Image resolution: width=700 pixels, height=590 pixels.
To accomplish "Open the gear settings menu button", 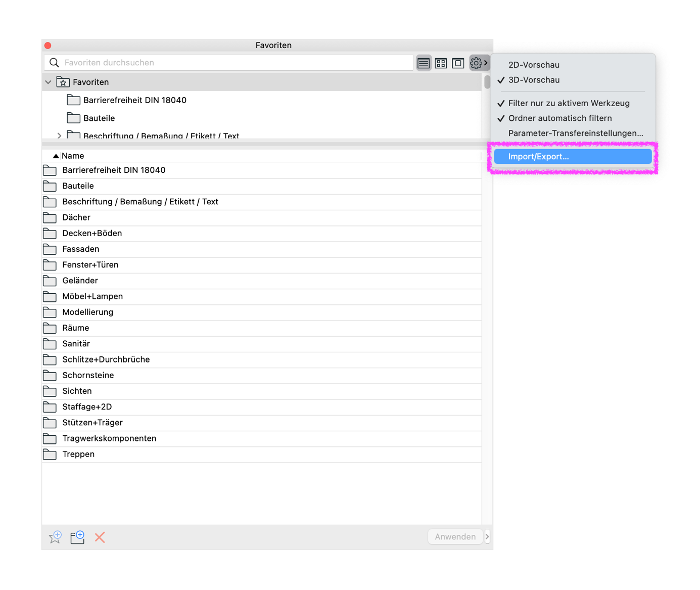I will tap(479, 63).
